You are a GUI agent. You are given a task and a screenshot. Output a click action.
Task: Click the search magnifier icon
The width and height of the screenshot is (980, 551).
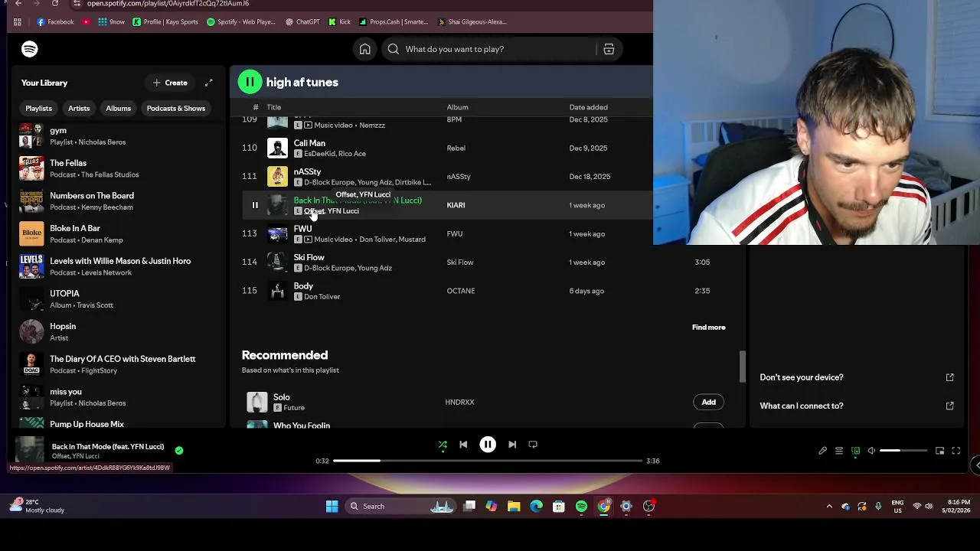[394, 49]
